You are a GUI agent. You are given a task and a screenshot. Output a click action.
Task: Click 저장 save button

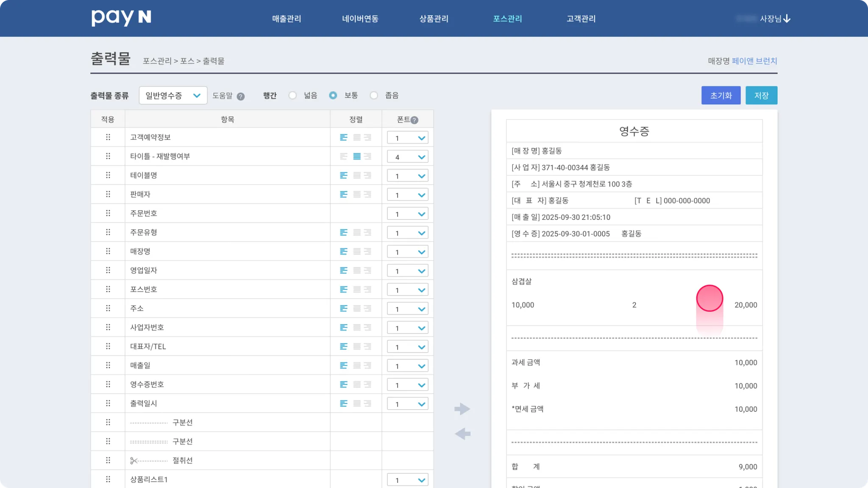point(761,95)
